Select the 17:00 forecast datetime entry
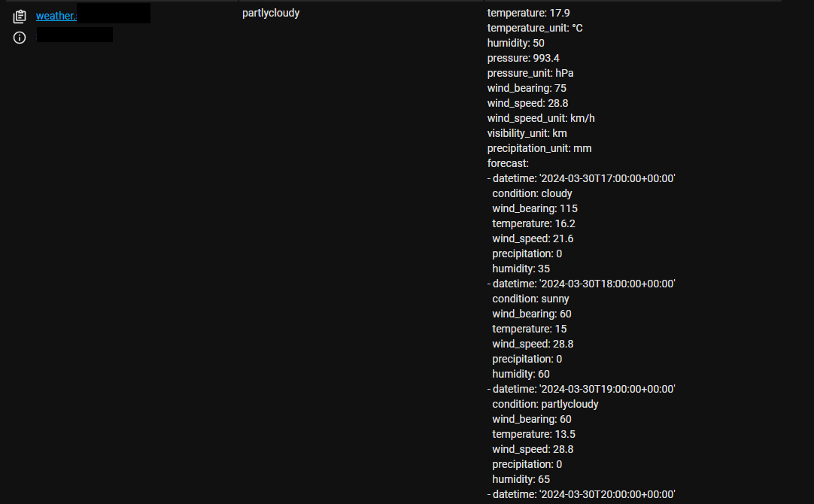814x504 pixels. pyautogui.click(x=582, y=178)
